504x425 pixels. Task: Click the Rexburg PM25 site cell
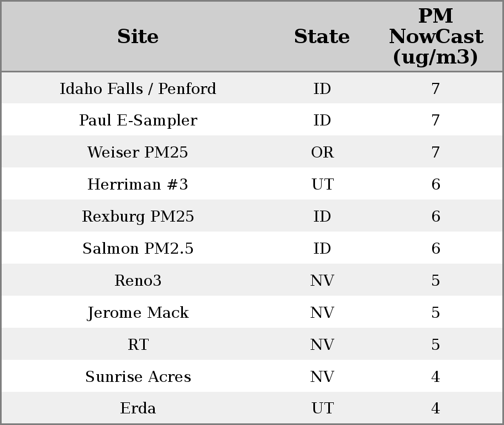click(x=138, y=217)
